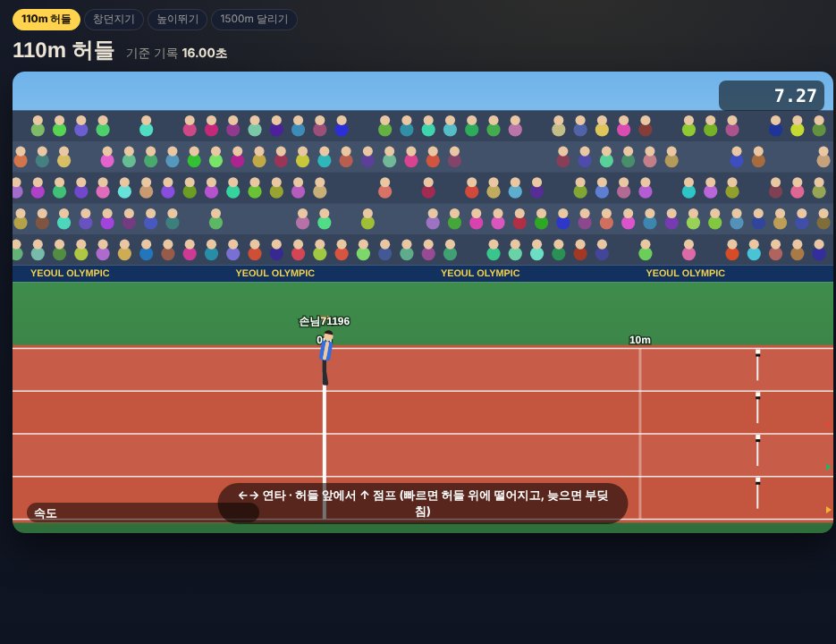The height and width of the screenshot is (644, 836).
Task: Click the 7.27 timer display
Action: 771,96
